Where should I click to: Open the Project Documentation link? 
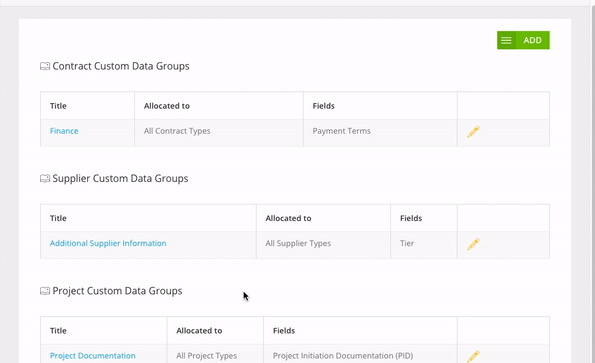click(93, 355)
